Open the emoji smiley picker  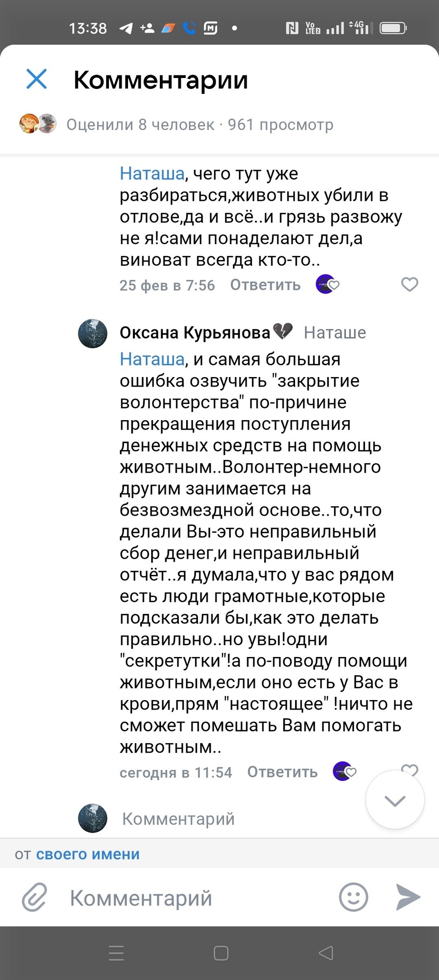(x=353, y=897)
